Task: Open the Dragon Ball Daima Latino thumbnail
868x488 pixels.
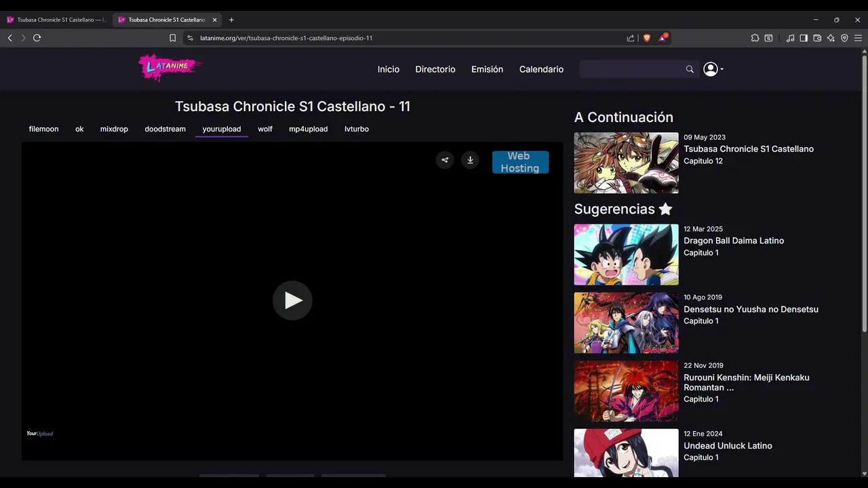Action: pyautogui.click(x=626, y=255)
